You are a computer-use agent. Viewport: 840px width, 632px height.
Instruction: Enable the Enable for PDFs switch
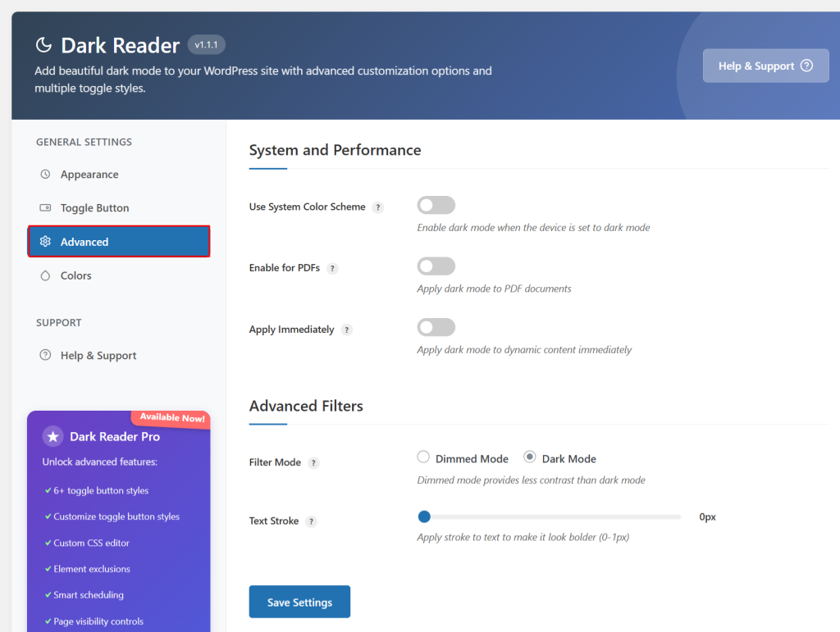click(436, 266)
